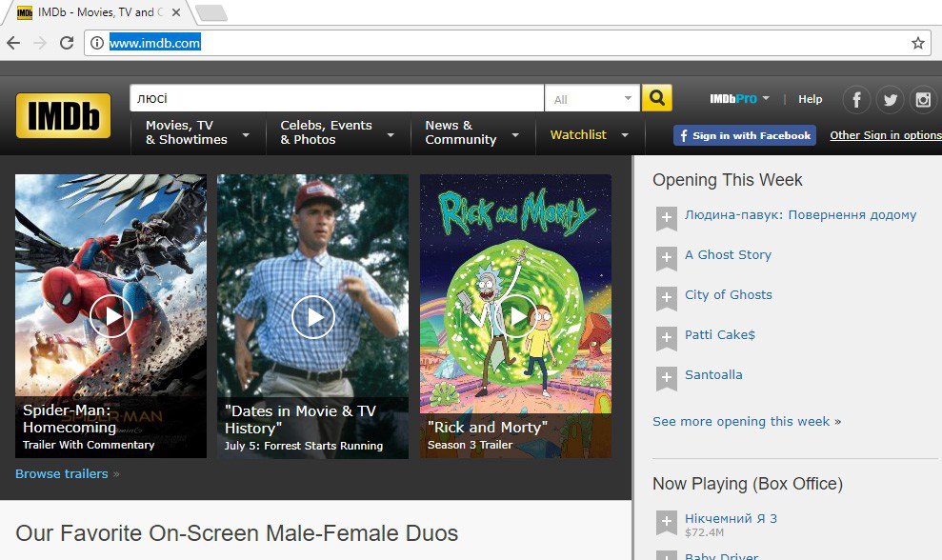Click "Rick and Morty" caption text
This screenshot has width=942, height=560.
pos(488,428)
